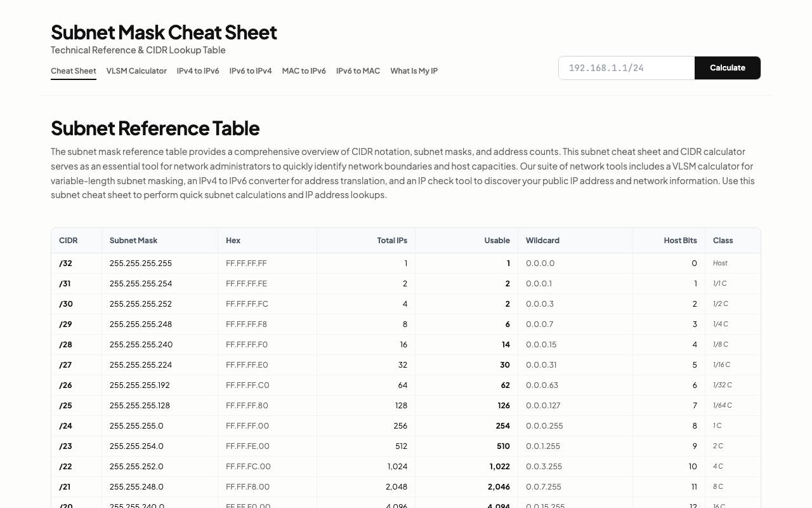Image resolution: width=812 pixels, height=508 pixels.
Task: Click the CIDR column header
Action: 76,241
